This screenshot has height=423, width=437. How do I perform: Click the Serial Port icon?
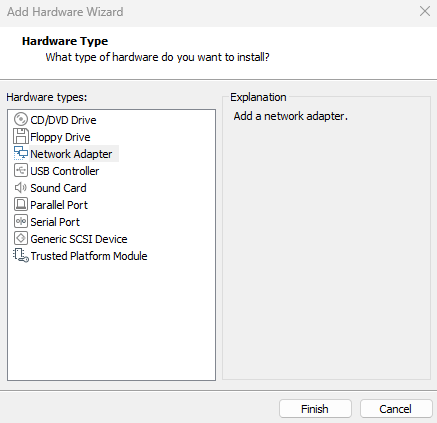(21, 221)
